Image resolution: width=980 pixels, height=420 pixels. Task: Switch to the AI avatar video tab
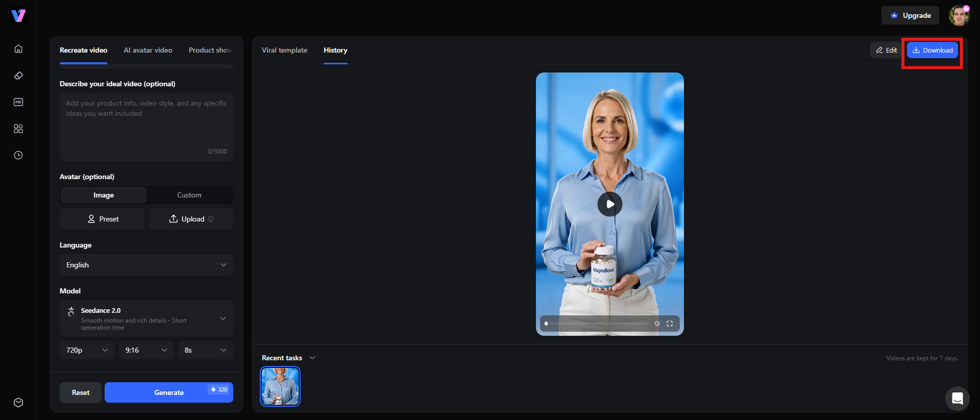click(x=148, y=50)
